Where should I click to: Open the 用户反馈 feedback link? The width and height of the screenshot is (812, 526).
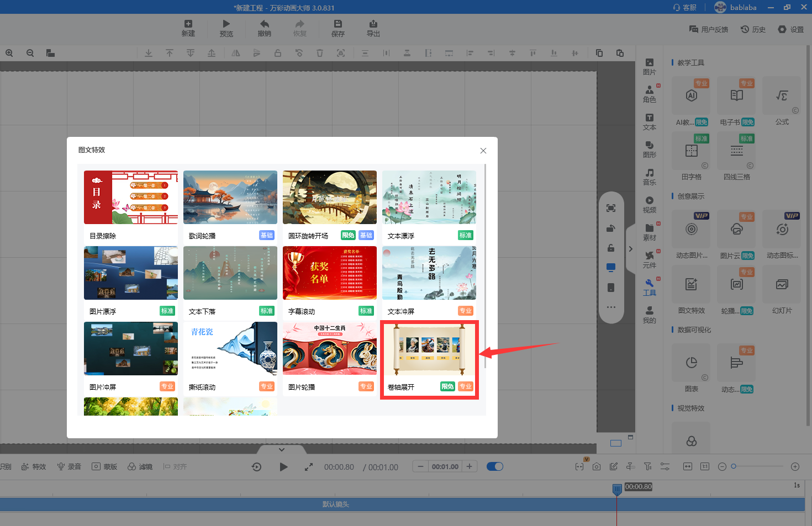point(709,29)
